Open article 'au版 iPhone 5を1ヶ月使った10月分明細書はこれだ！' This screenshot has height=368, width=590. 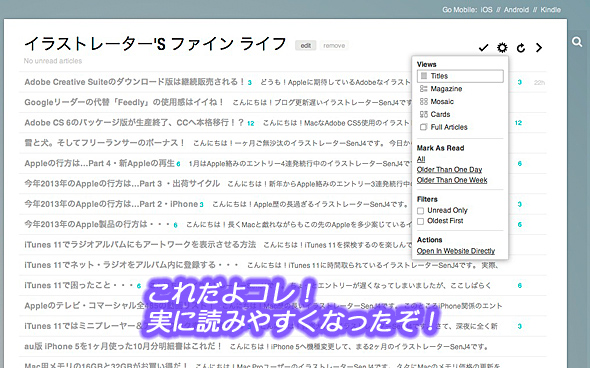[x=123, y=346]
